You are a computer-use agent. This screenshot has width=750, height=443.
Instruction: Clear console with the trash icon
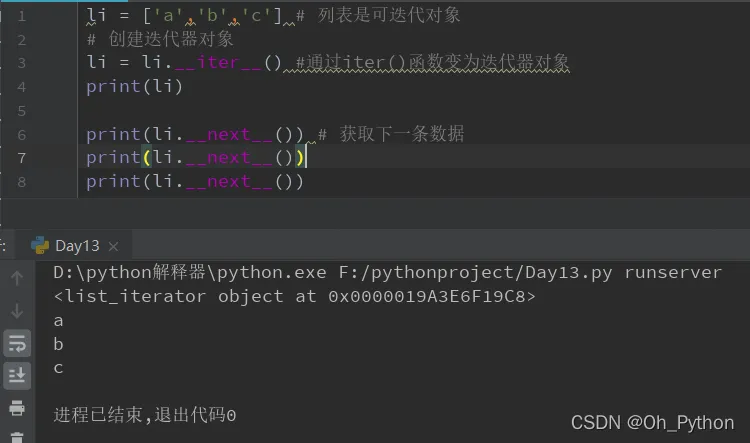click(17, 435)
